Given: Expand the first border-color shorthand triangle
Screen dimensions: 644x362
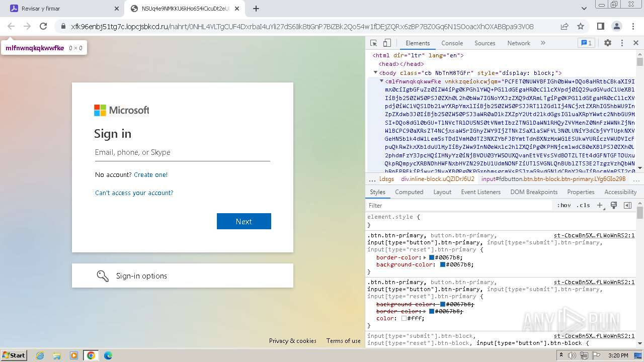Looking at the screenshot, I should (x=425, y=257).
